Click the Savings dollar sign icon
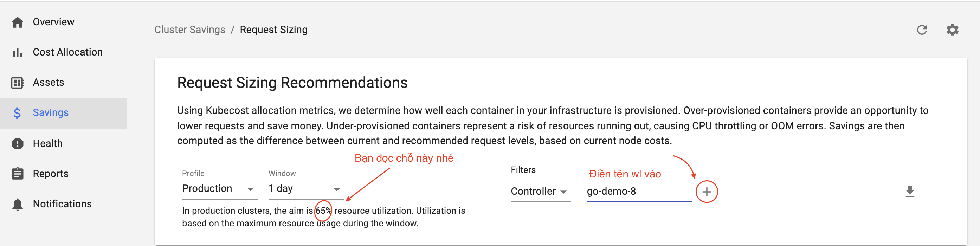The width and height of the screenshot is (980, 246). 17,113
